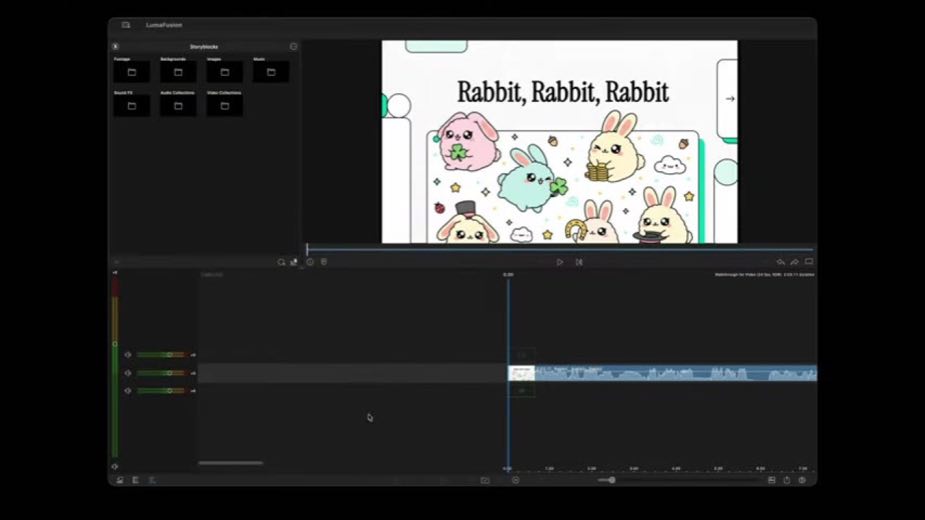Search the library with magnifier icon
The height and width of the screenshot is (520, 925).
[x=281, y=262]
